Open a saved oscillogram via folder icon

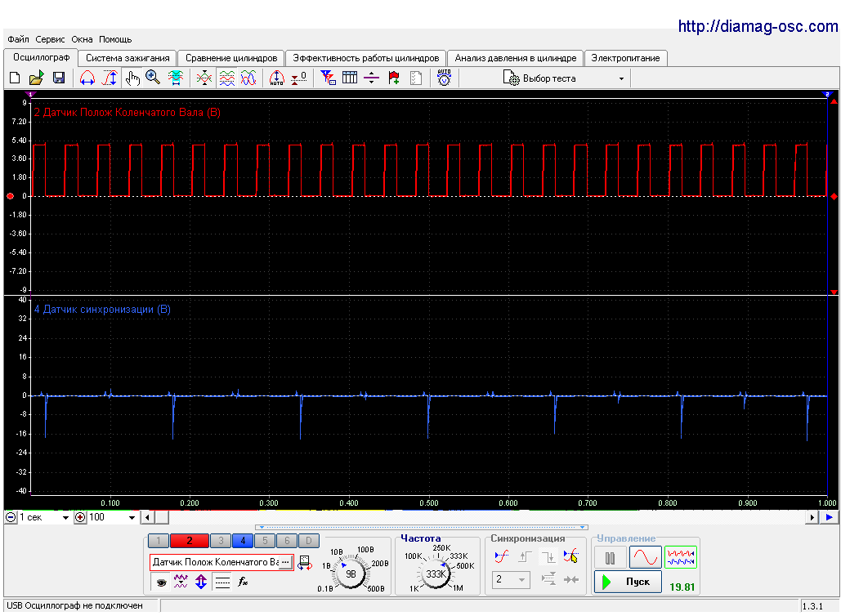(x=36, y=78)
